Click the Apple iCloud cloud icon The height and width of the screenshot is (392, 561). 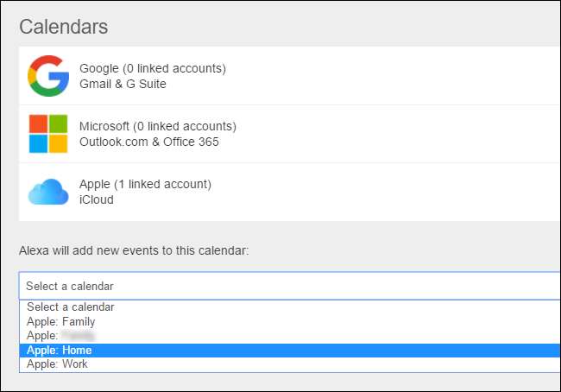coord(48,192)
